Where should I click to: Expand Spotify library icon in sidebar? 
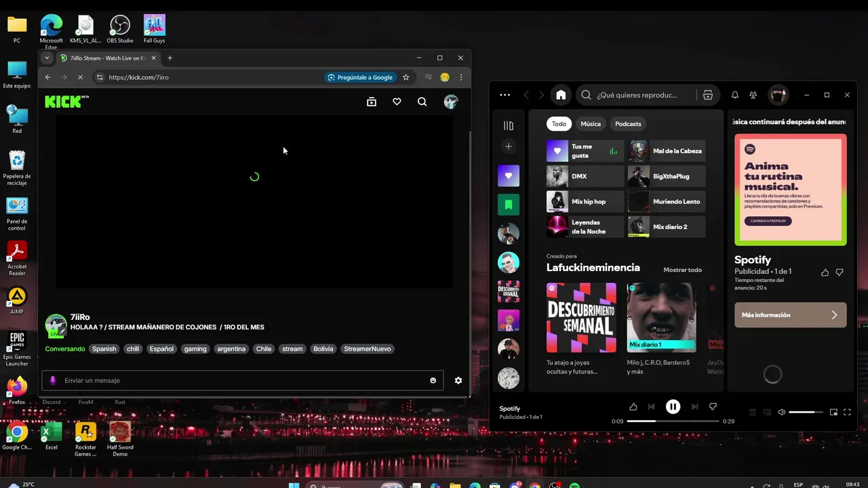pyautogui.click(x=509, y=125)
